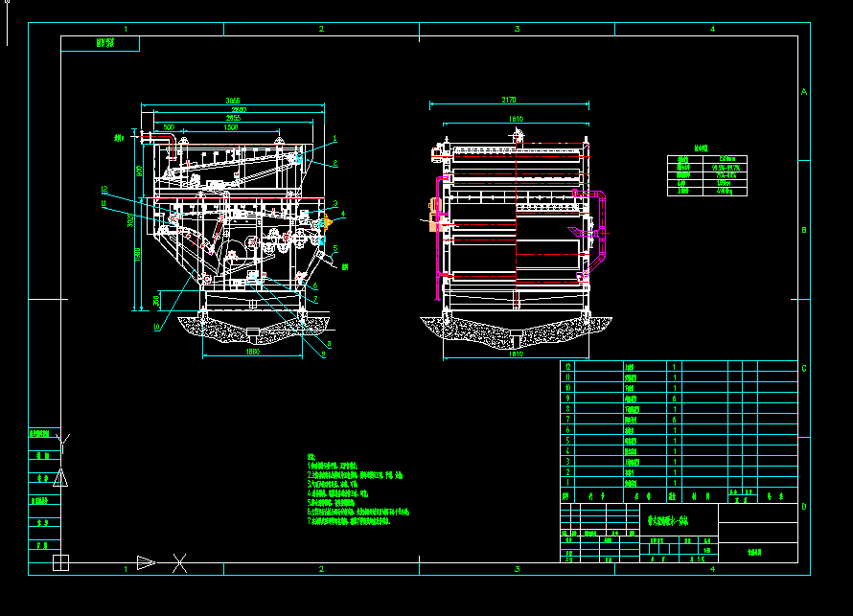
Task: Click part callout number 11 in front view
Action: point(104,203)
